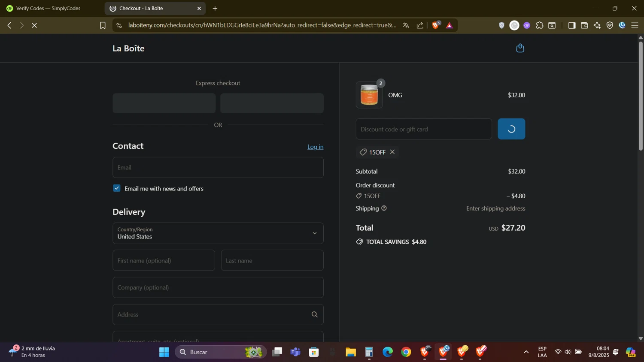This screenshot has width=644, height=362.
Task: Focus the Address field
Action: 218,314
